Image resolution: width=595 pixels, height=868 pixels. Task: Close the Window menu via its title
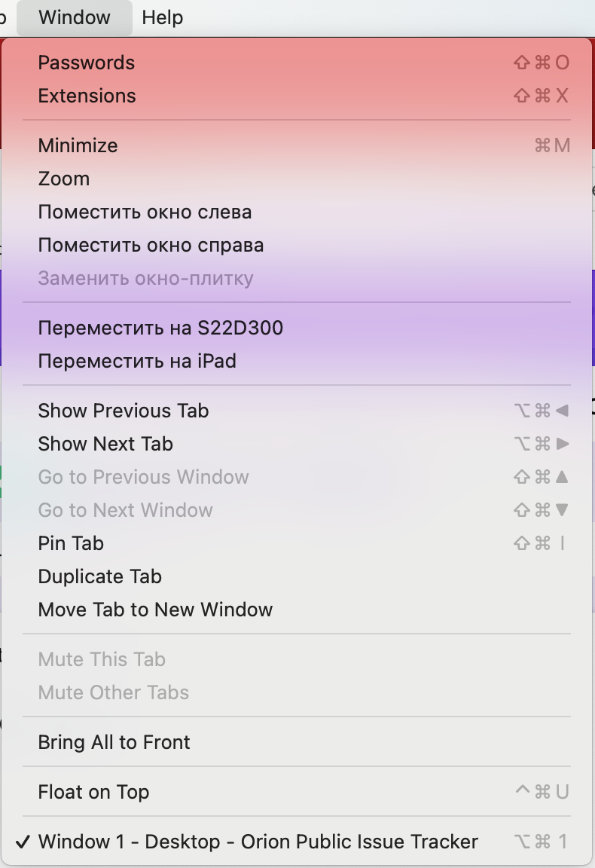[75, 17]
